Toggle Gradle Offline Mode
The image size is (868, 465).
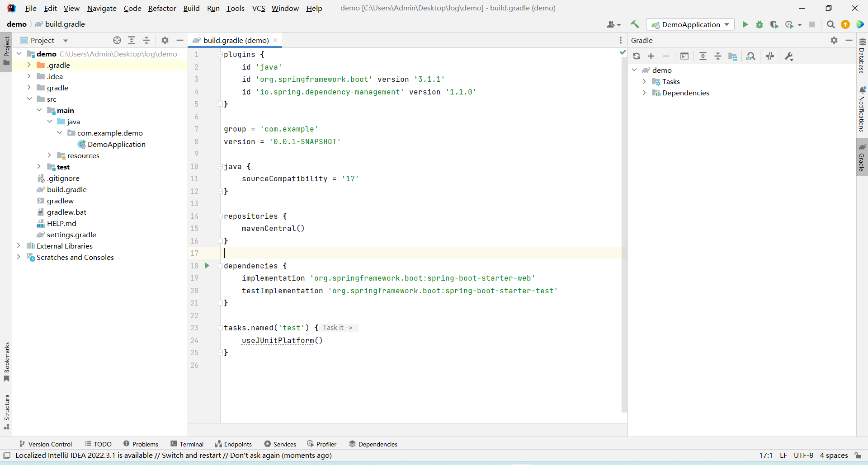point(770,56)
